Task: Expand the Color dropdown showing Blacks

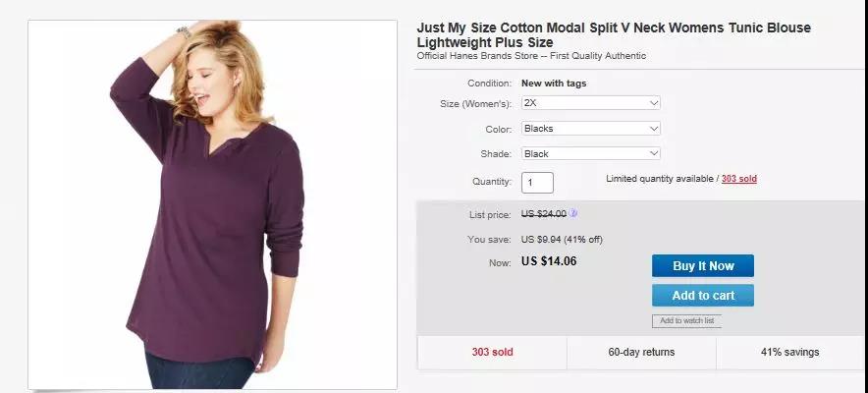Action: [x=590, y=129]
